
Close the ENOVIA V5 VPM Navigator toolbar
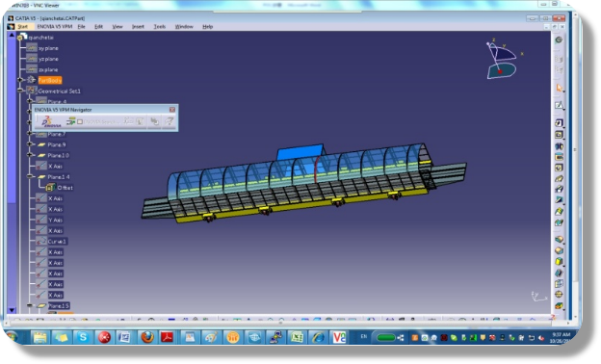(172, 110)
